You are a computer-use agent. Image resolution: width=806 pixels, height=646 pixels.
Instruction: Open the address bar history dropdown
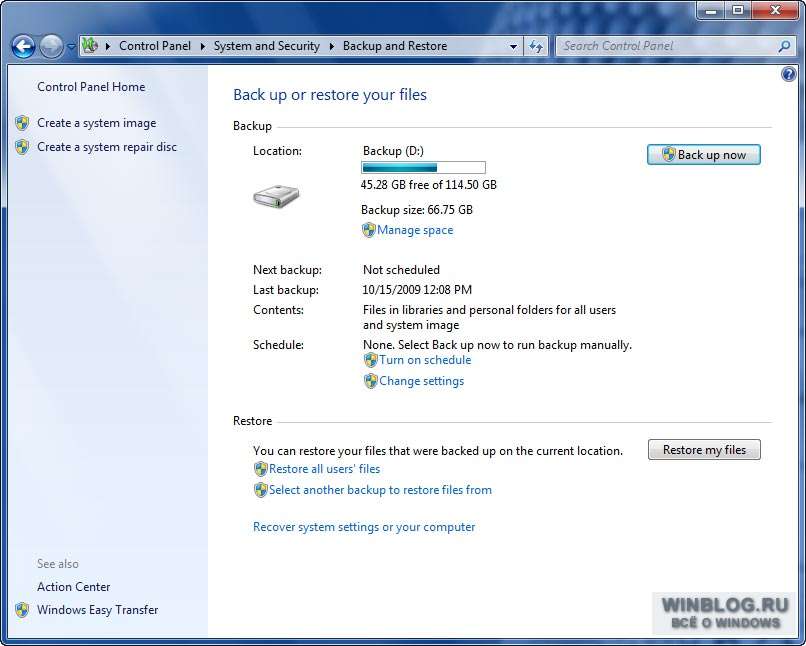[x=513, y=47]
